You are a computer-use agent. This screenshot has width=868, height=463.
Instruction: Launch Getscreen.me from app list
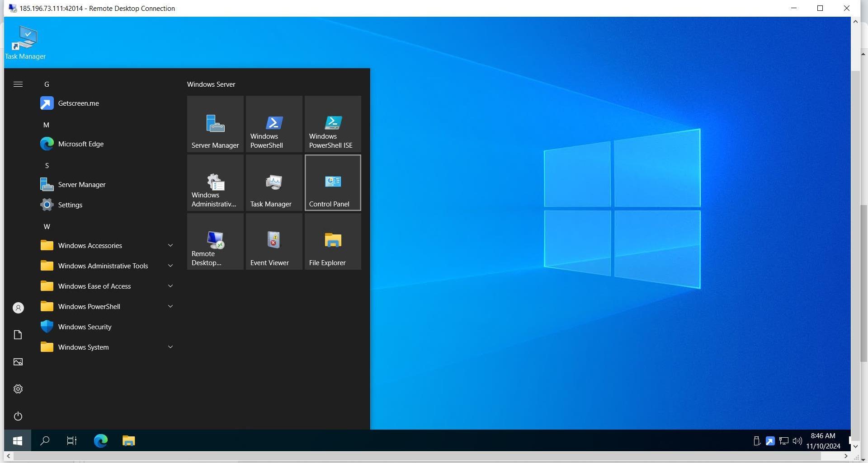click(x=107, y=103)
